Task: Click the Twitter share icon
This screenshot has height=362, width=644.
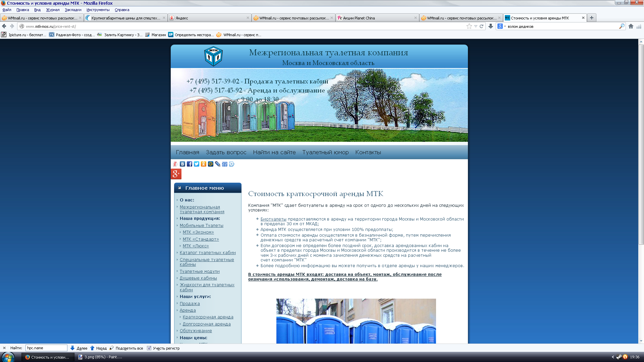Action: point(197,164)
